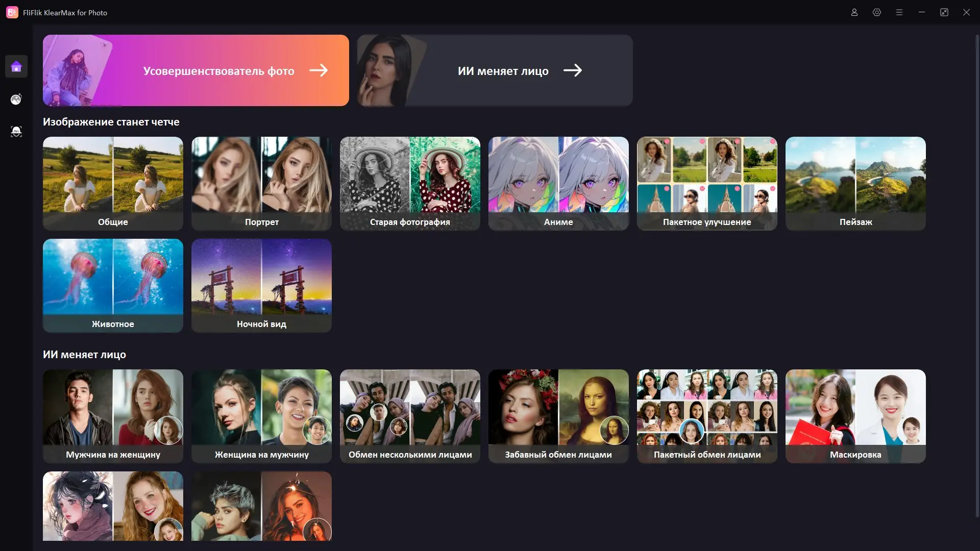
Task: Open the user account icon
Action: (854, 12)
